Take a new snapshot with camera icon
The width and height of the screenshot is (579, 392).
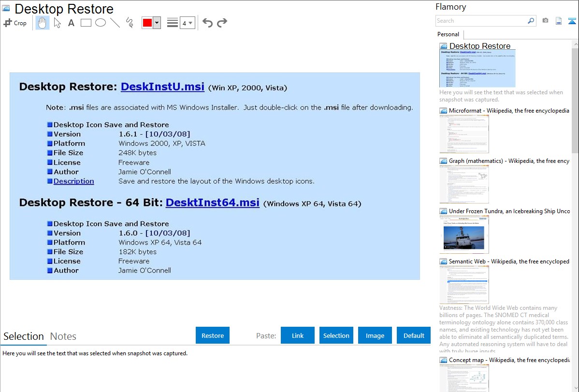(545, 21)
